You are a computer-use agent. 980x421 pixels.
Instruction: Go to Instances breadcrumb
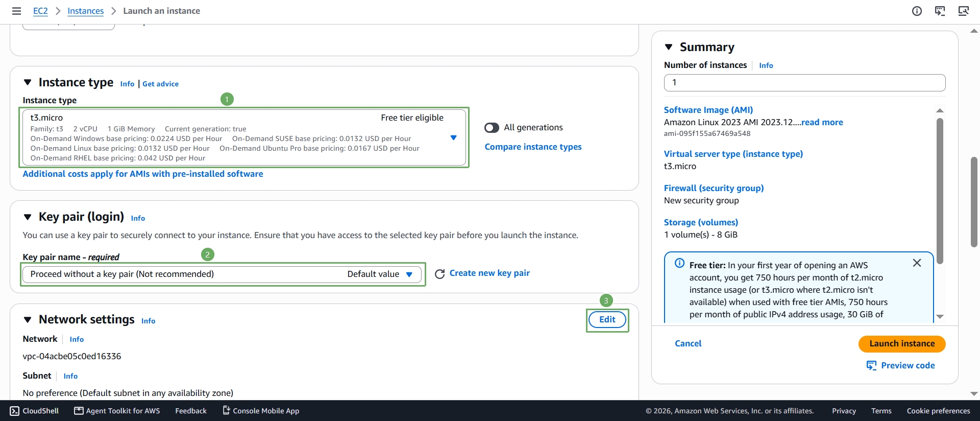[x=85, y=11]
